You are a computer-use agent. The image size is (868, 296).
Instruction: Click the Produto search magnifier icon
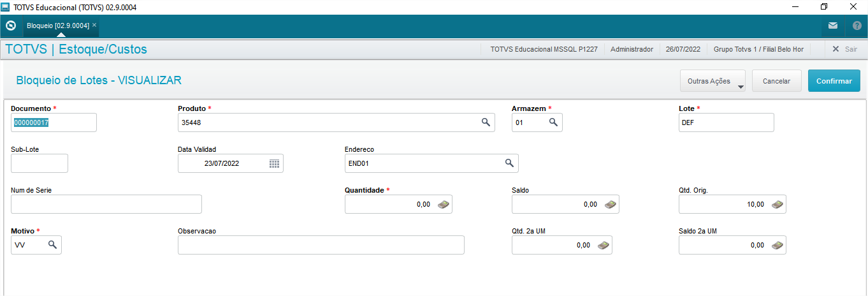[x=485, y=122]
